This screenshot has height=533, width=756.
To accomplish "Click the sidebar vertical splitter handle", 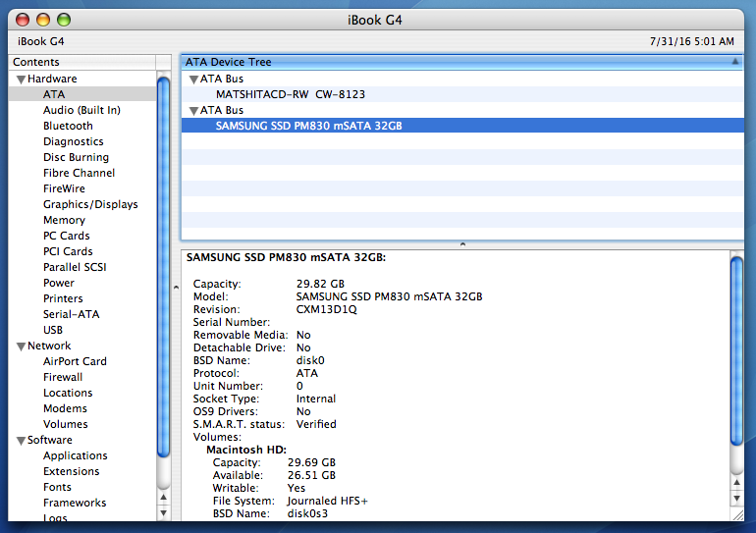I will tap(176, 288).
